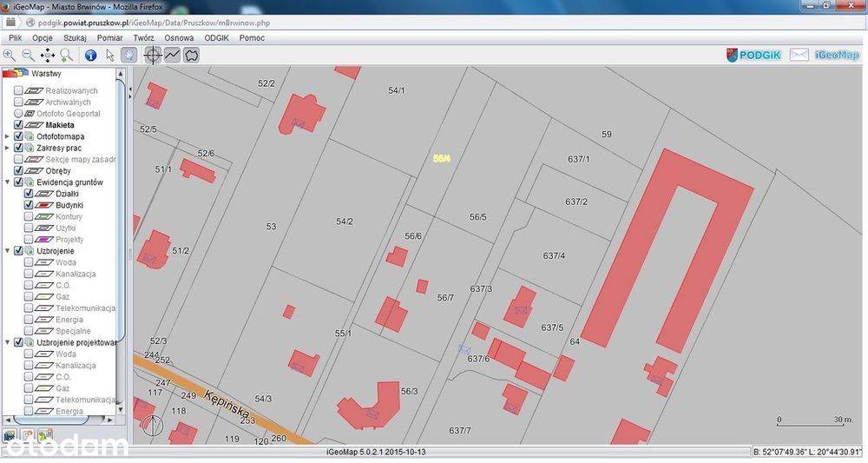The width and height of the screenshot is (868, 463).
Task: Click the left-pointing panel collapse arrow
Action: click(130, 89)
